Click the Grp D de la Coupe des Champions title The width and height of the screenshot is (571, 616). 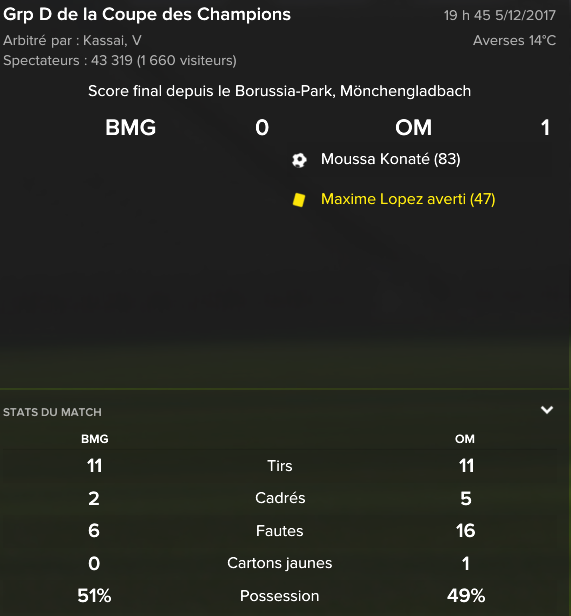(147, 15)
